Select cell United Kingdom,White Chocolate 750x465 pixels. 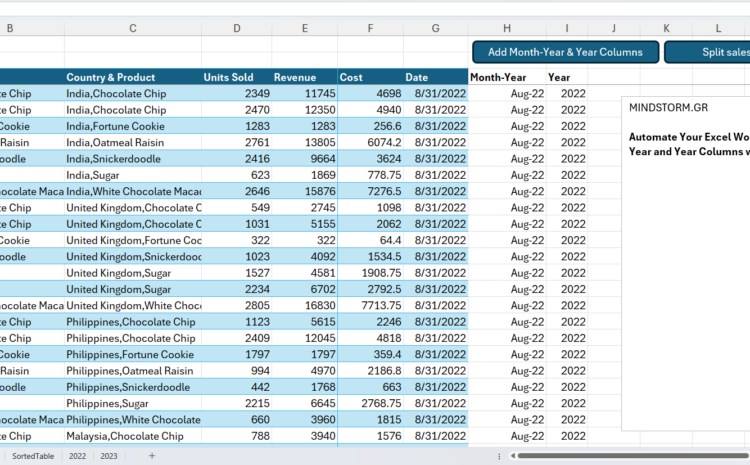pyautogui.click(x=133, y=305)
